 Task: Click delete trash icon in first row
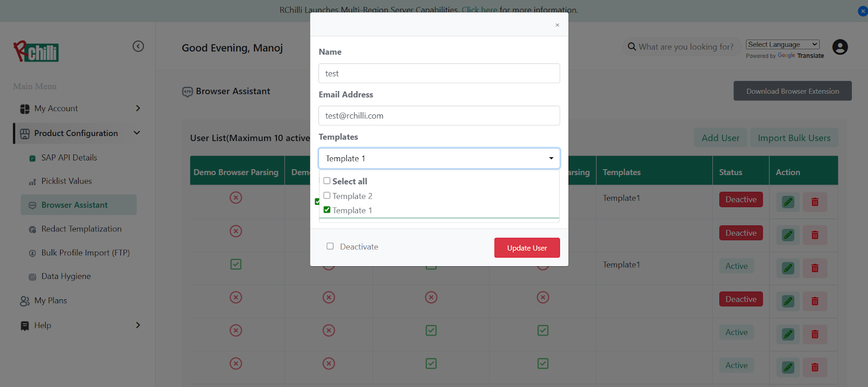(815, 202)
